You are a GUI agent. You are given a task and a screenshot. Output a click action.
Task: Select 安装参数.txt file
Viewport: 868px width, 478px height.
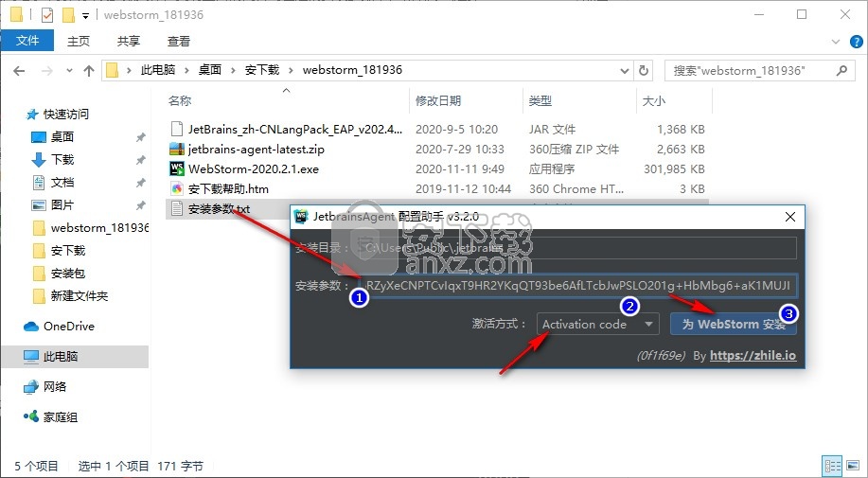point(220,208)
